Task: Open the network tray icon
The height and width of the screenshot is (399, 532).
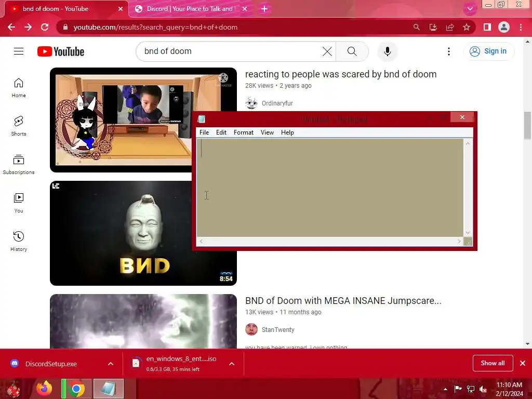Action: click(471, 389)
